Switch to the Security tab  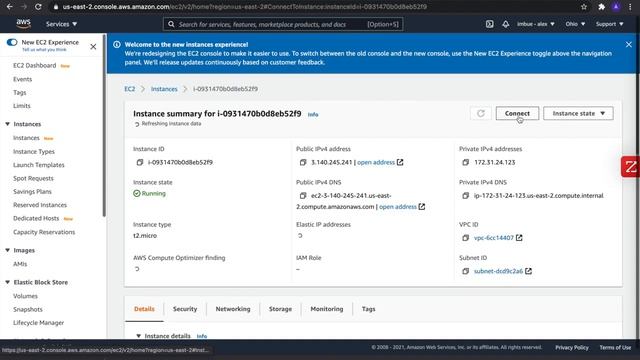click(185, 309)
